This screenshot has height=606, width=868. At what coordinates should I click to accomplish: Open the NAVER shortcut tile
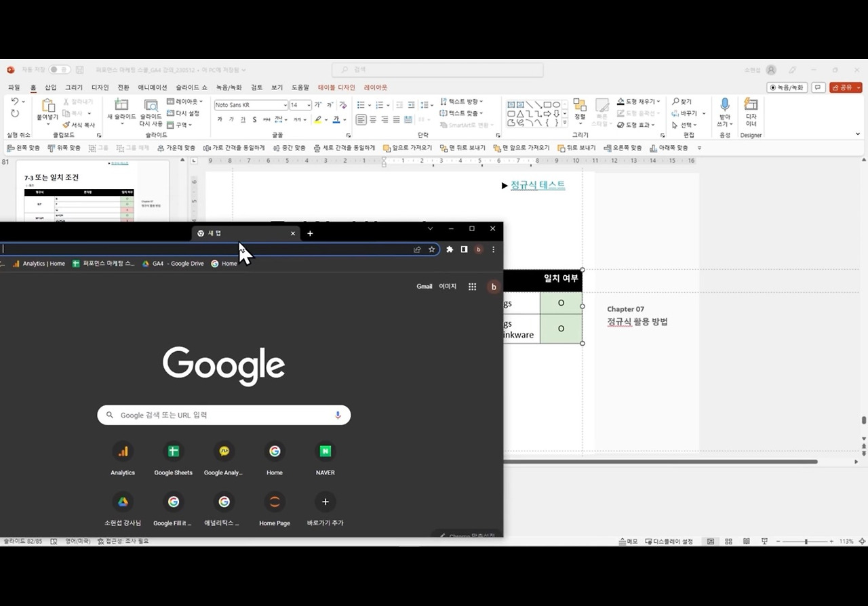click(325, 459)
